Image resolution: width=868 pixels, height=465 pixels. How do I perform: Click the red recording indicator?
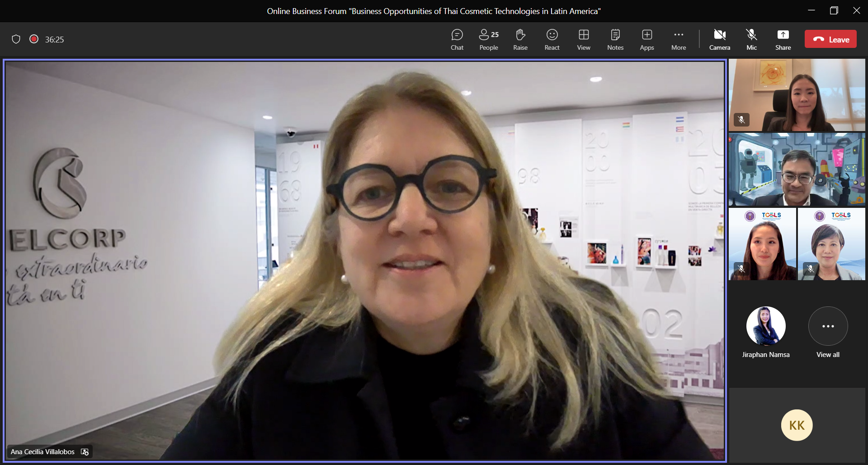click(x=34, y=39)
